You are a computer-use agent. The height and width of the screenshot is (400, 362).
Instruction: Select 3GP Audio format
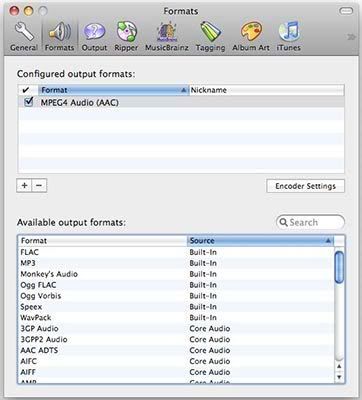176,328
